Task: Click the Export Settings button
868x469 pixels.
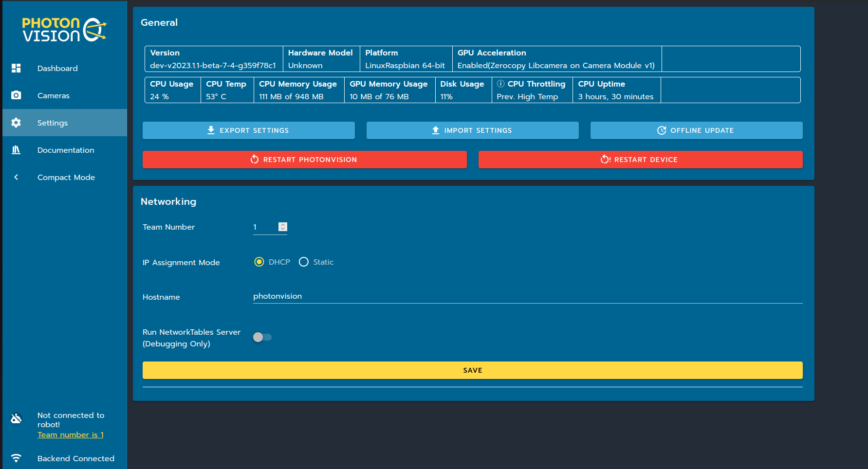Action: [249, 130]
